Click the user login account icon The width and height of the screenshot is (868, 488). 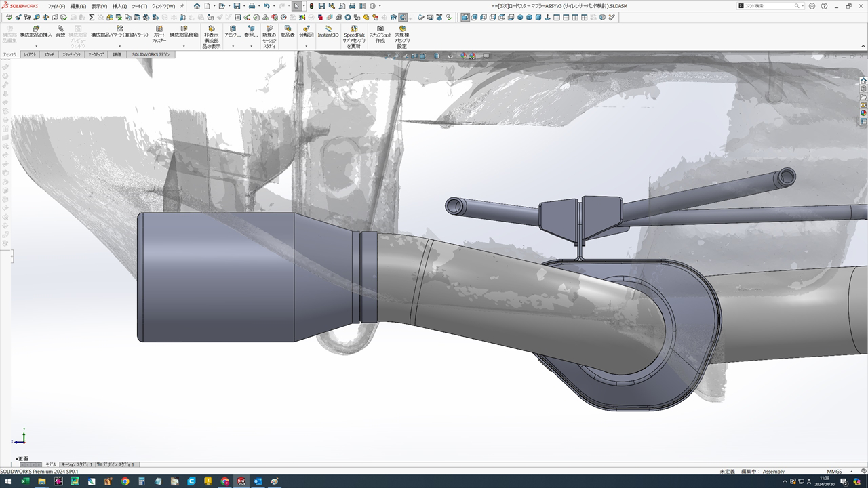812,6
